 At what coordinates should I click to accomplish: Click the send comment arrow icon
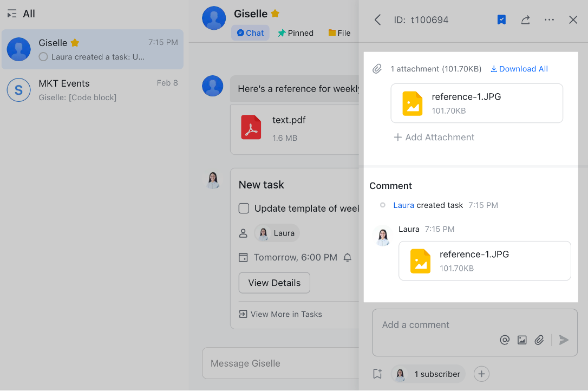pyautogui.click(x=564, y=340)
